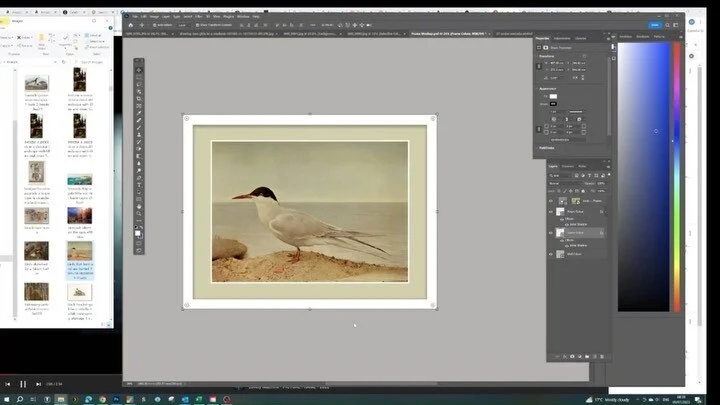
Task: Collapse the Transform section in Properties panel
Action: pyautogui.click(x=541, y=56)
